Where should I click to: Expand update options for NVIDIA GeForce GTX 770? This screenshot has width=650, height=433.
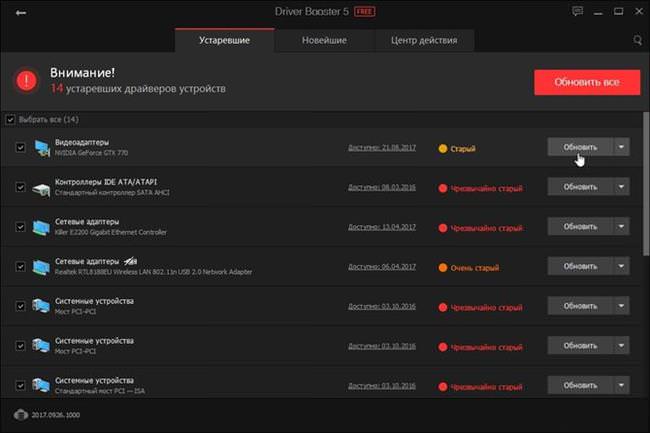pos(621,147)
